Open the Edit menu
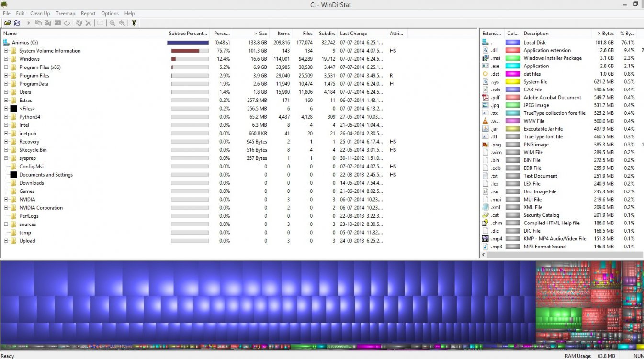Screen dimensions: 644x359 (20, 13)
